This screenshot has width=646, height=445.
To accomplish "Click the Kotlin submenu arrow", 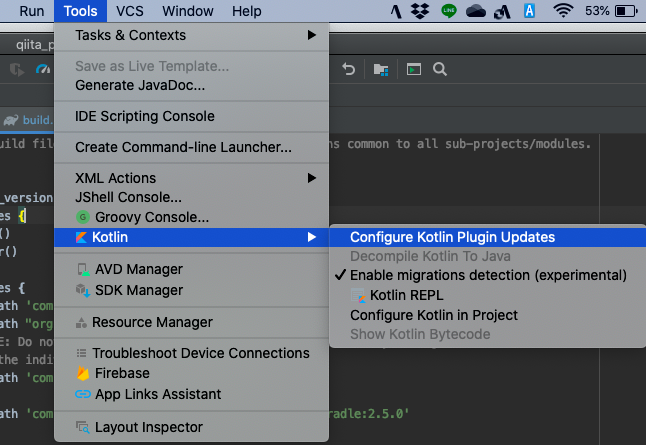I will point(312,237).
